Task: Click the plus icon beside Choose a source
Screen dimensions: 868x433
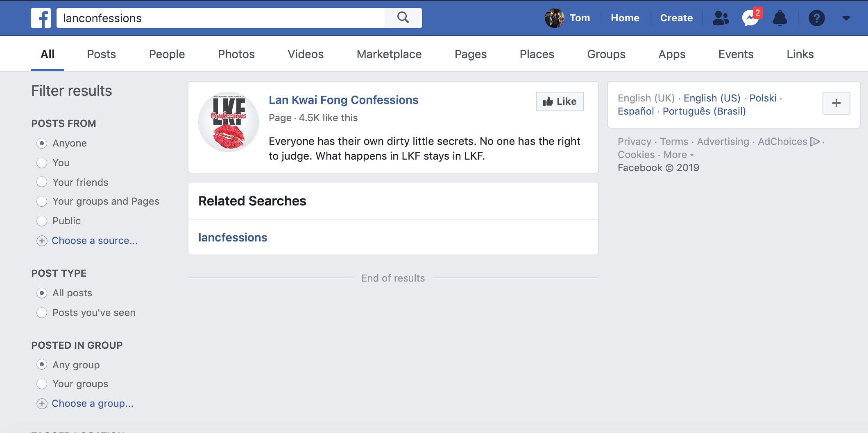Action: pos(42,241)
